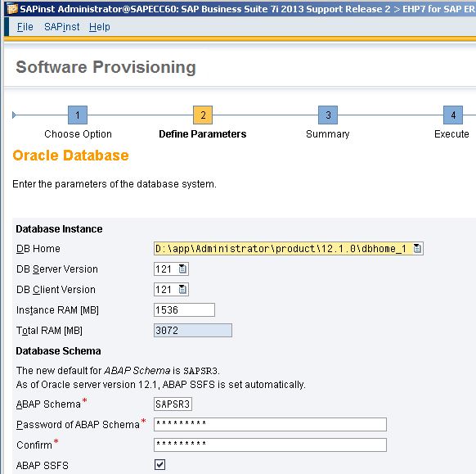Toggle the ABAP SSFS checkbox
Viewport: 476px width, 474px height.
[x=160, y=464]
